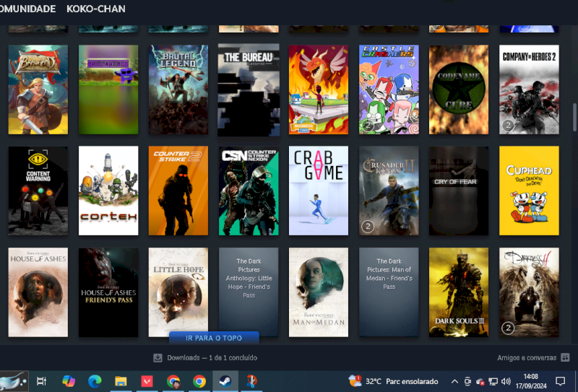
Task: Expand the hidden system tray icons chevron
Action: 454,381
